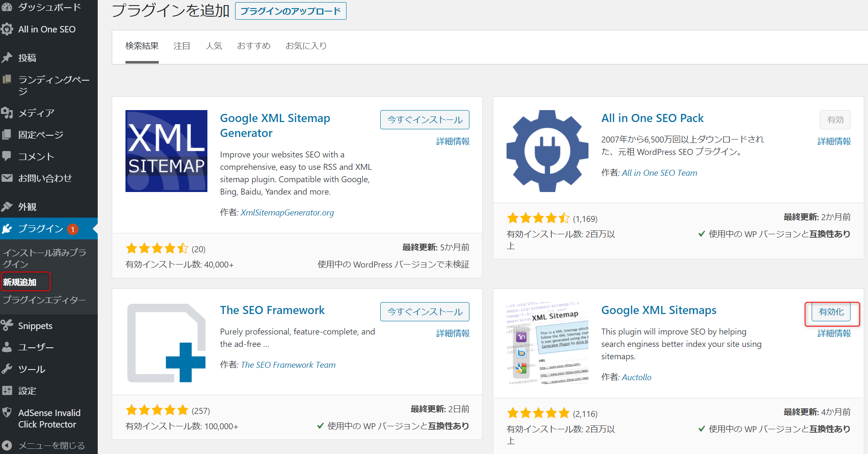Click the 有効インストール数: 40,000+ text

(x=180, y=265)
